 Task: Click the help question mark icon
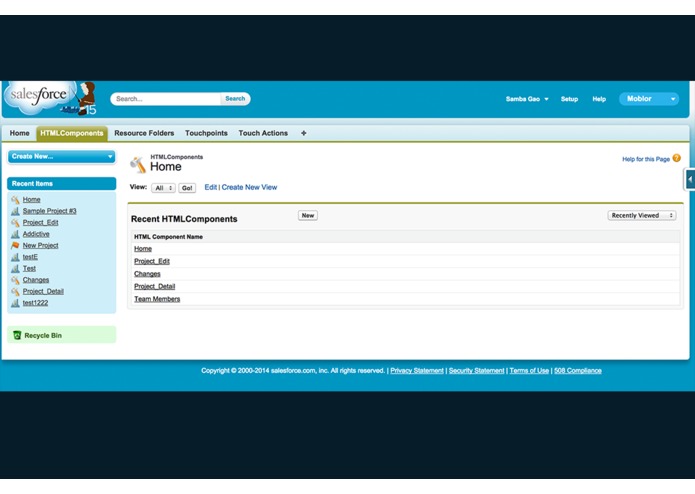tap(676, 158)
